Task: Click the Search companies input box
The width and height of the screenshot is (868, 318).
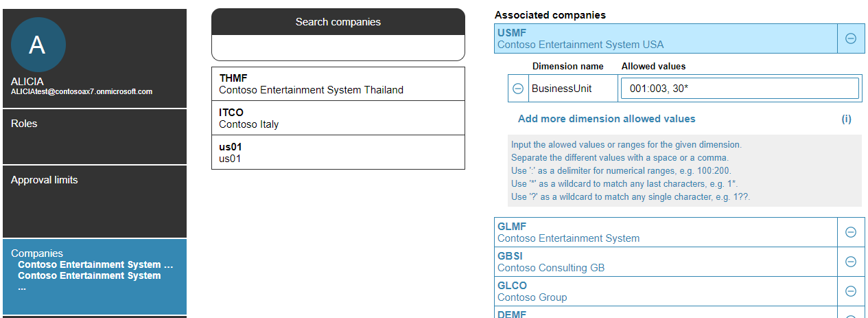Action: 338,48
